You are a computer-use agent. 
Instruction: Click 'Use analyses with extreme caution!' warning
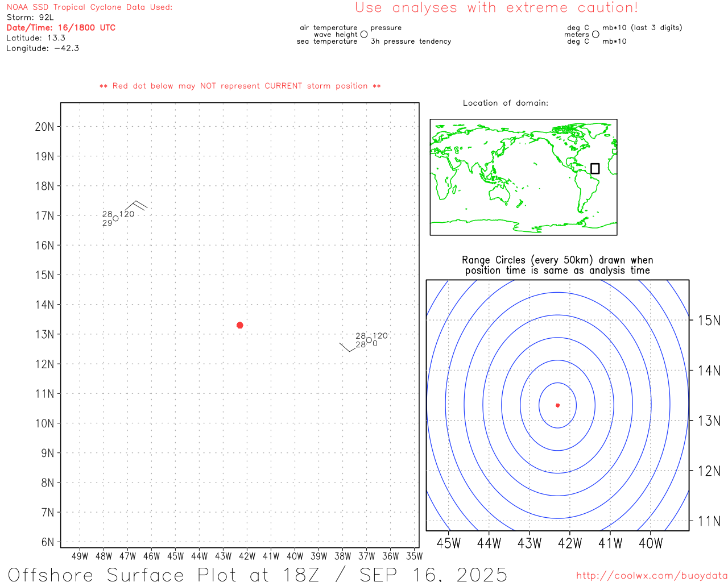click(x=497, y=7)
